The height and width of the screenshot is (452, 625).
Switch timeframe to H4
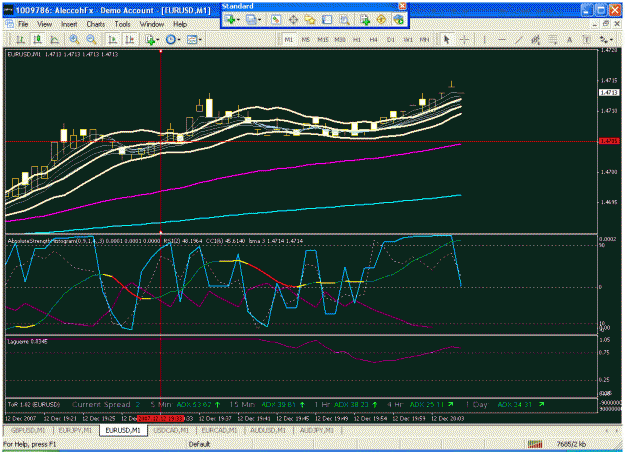tap(373, 39)
